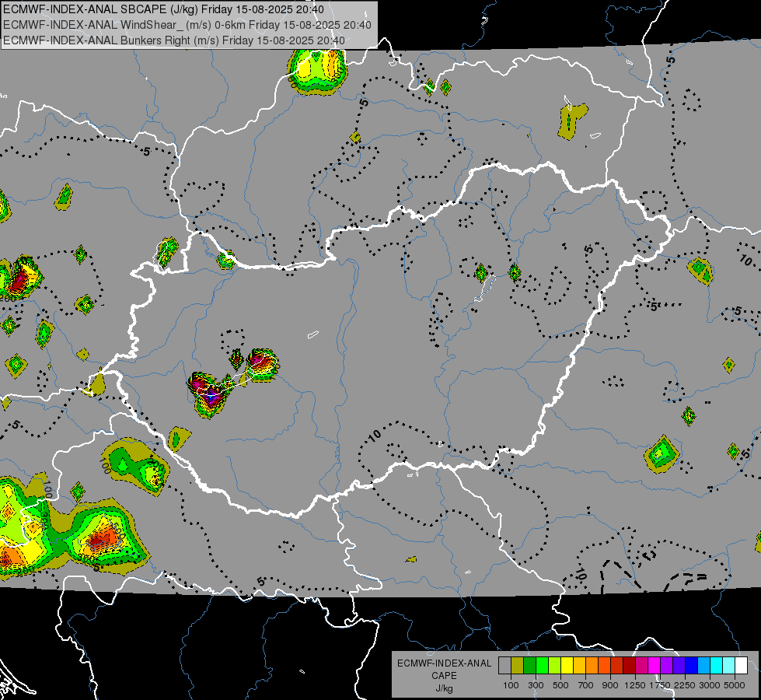Click the 700 legend value
The width and height of the screenshot is (761, 700).
[586, 685]
